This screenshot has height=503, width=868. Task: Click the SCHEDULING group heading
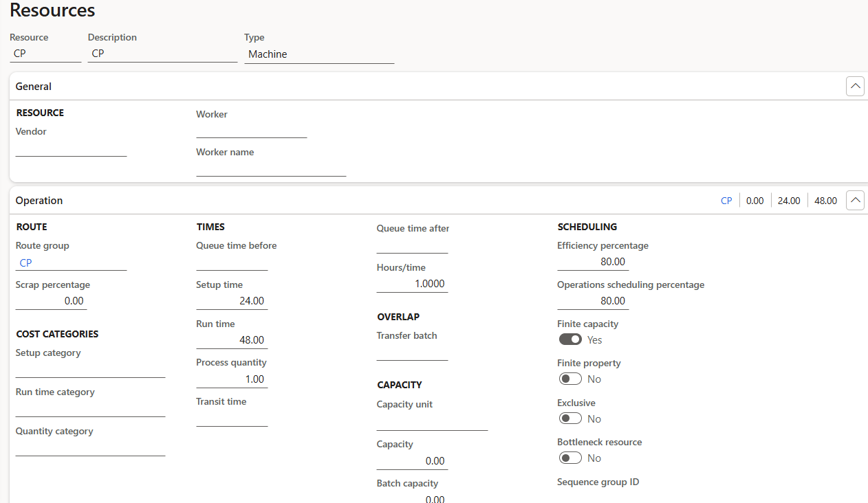click(587, 227)
